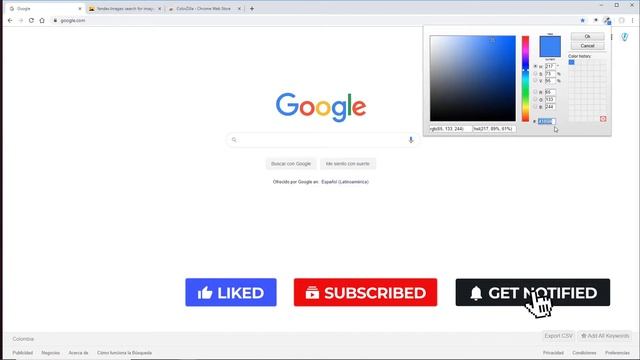Click the large current color preview swatch

550,46
